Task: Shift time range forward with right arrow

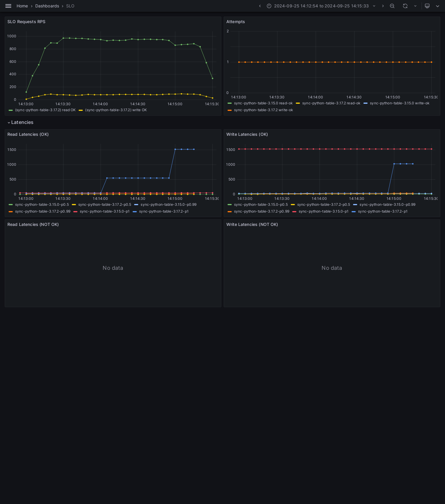Action: tap(383, 6)
